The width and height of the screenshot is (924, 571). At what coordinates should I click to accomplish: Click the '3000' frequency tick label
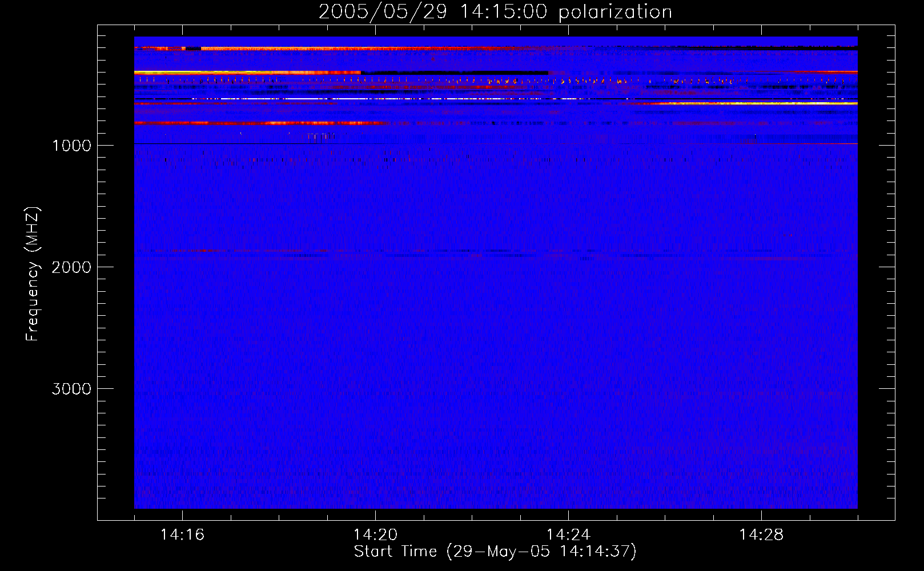71,389
